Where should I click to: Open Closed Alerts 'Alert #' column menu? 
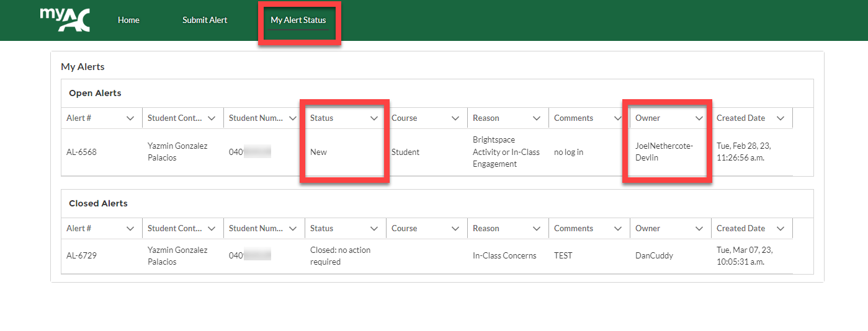130,229
